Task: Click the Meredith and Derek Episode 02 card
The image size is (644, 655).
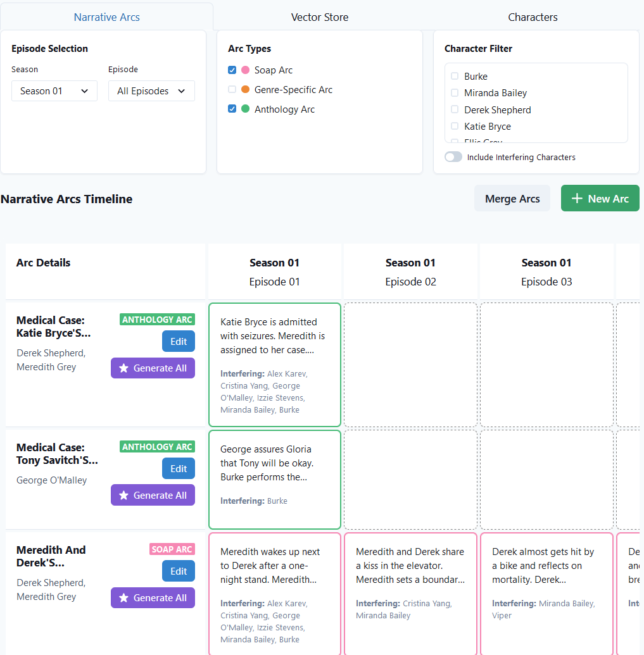Action: (410, 593)
